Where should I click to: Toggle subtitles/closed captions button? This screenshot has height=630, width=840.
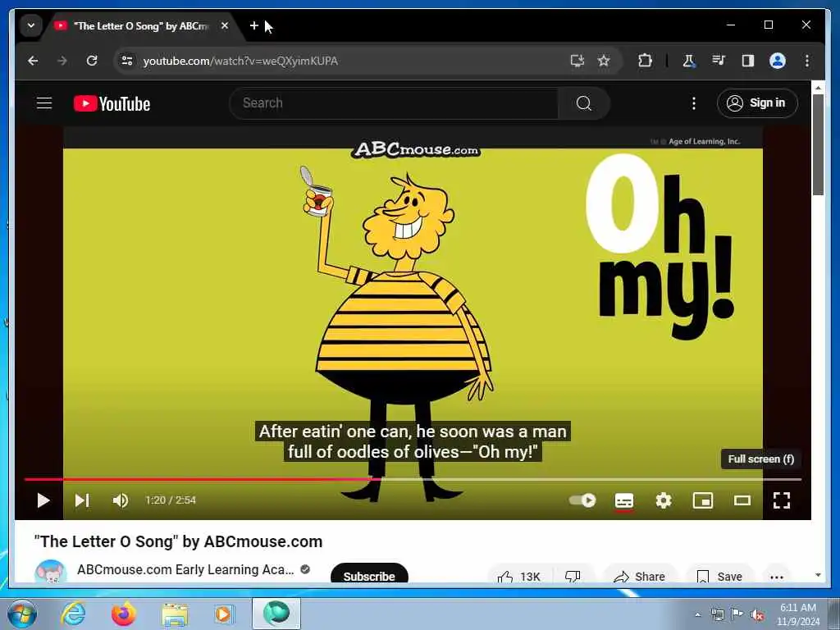click(x=624, y=500)
